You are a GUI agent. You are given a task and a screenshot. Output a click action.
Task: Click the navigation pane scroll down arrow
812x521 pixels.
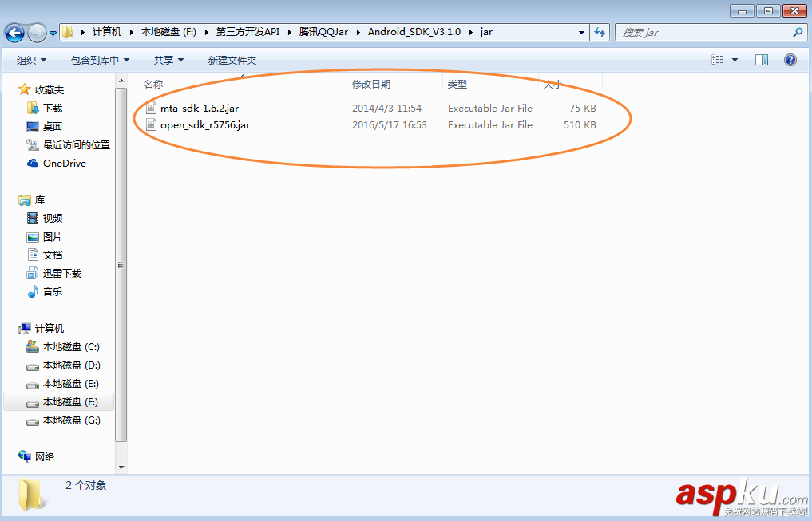pyautogui.click(x=121, y=468)
